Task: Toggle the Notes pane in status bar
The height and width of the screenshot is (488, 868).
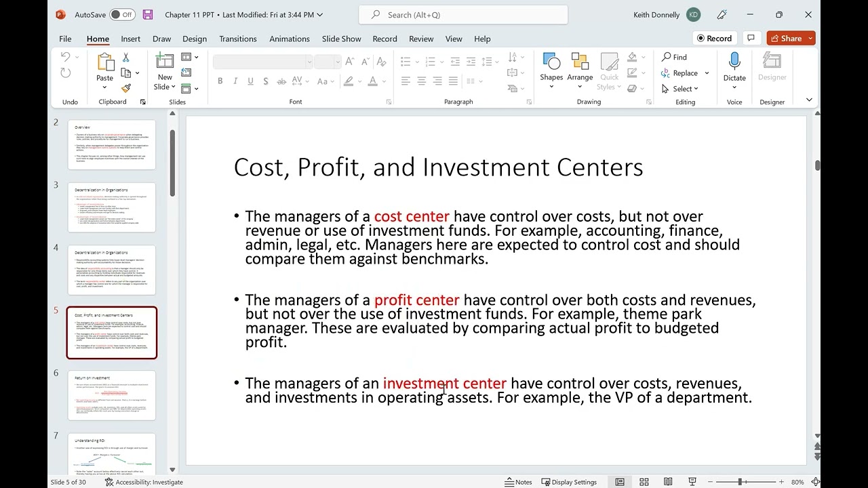Action: pyautogui.click(x=519, y=482)
